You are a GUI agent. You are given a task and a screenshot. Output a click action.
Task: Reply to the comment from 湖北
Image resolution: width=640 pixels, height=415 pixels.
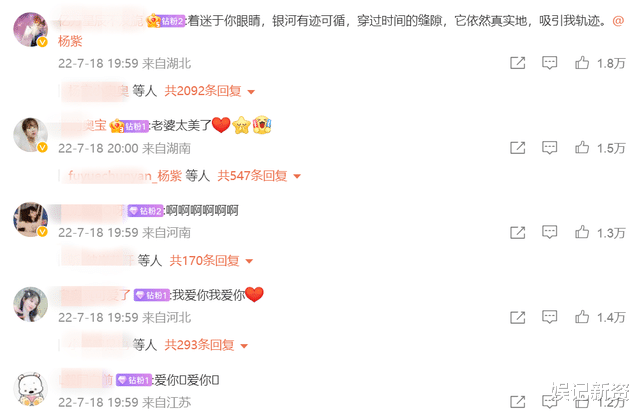point(549,62)
